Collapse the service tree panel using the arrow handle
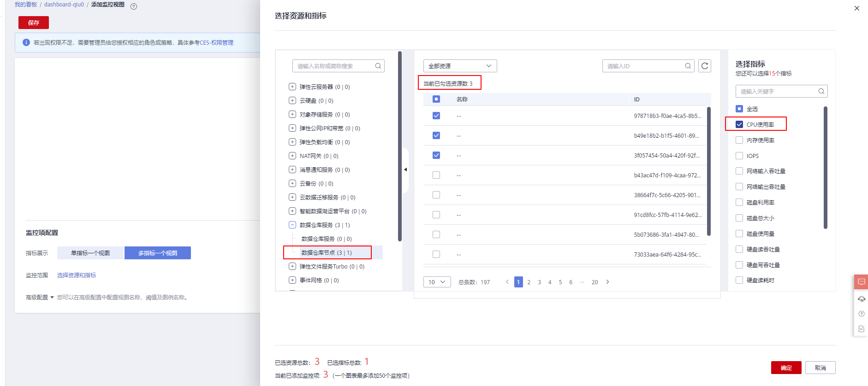This screenshot has width=868, height=386. (405, 170)
